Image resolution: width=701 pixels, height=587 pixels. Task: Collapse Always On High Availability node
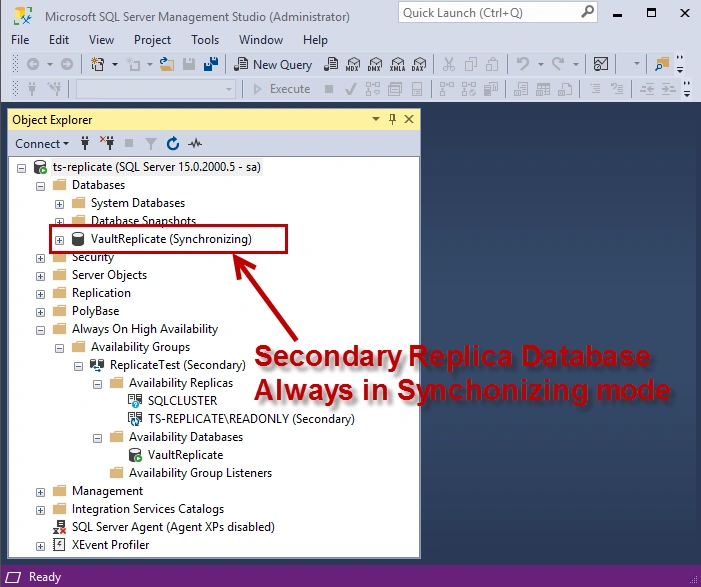pos(40,330)
